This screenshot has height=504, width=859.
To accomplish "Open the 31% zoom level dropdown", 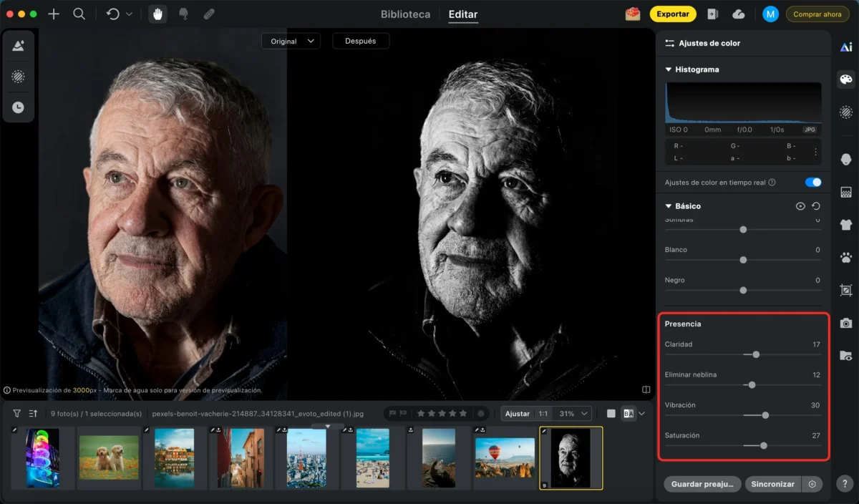I will [575, 413].
